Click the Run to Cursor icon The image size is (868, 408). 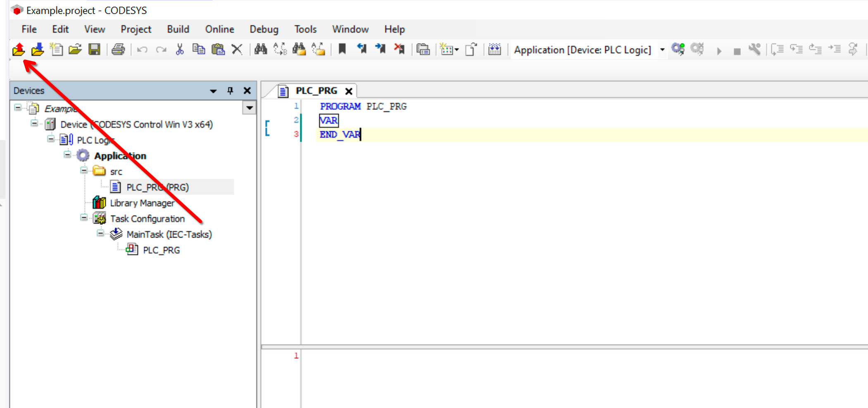(x=835, y=50)
